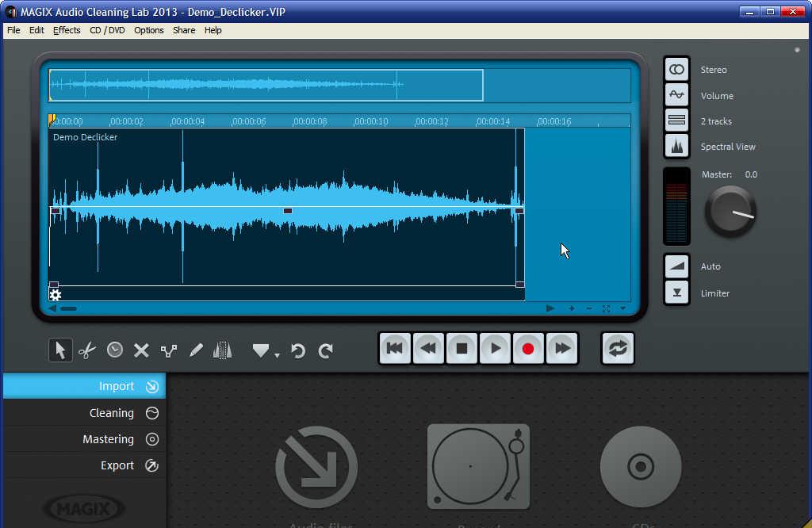Open the Share menu

184,30
